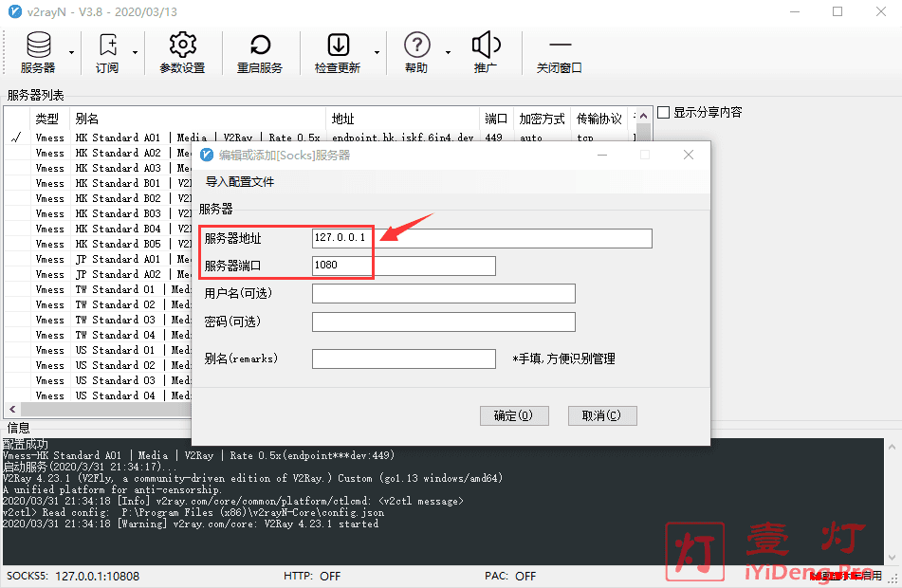902x588 pixels.
Task: Sort by the 类型 column header
Action: 47,119
